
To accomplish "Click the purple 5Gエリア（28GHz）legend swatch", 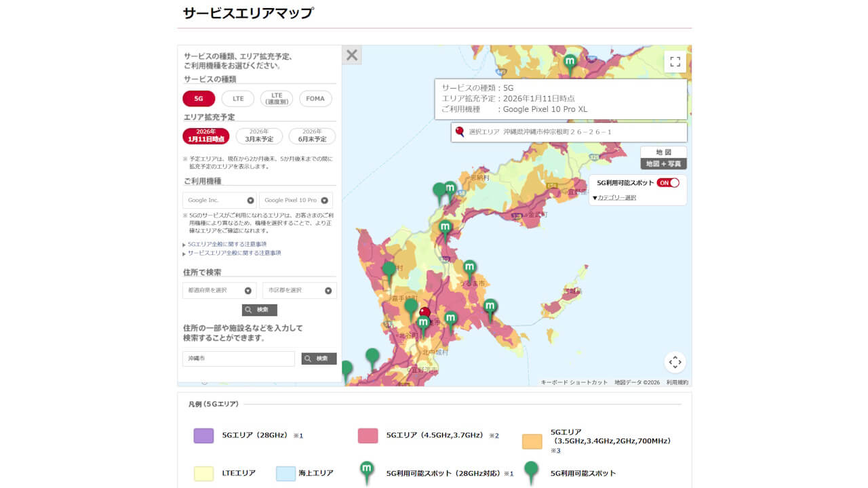I will (x=203, y=436).
